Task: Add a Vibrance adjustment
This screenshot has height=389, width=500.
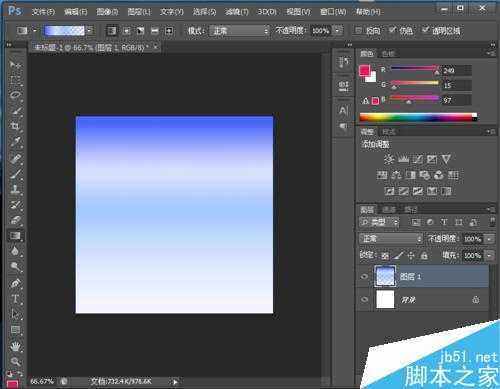Action: pos(446,159)
